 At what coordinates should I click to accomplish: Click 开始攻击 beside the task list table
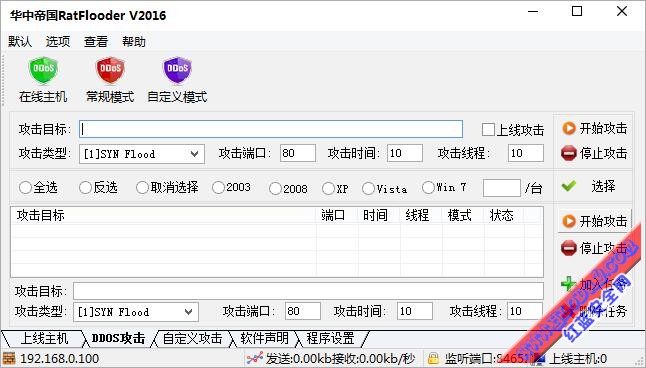595,221
